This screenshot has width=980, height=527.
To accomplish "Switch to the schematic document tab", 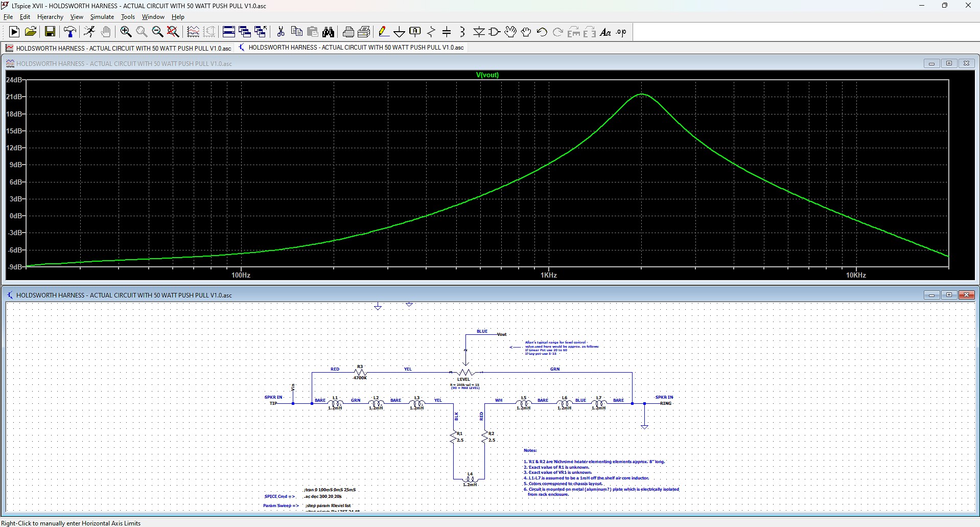I will pyautogui.click(x=352, y=48).
